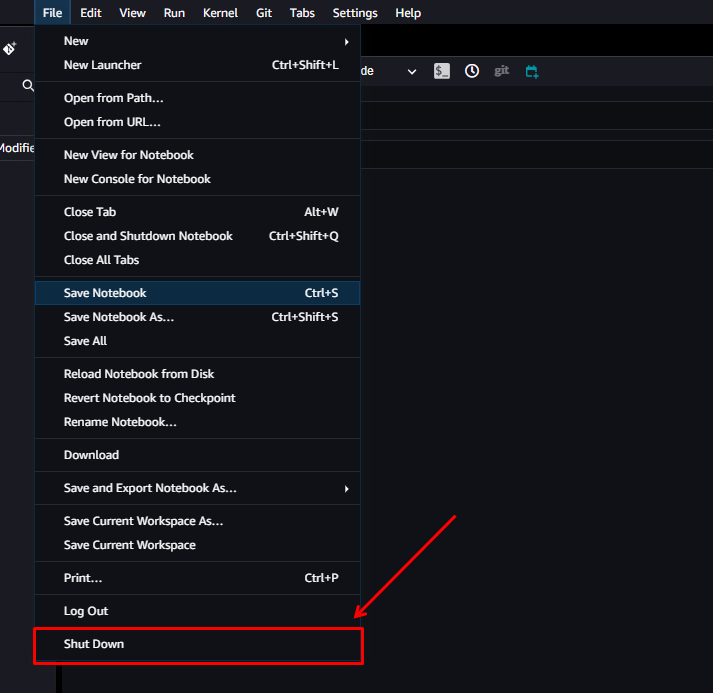
Task: Choose Save Notebook menu entry
Action: tap(105, 293)
